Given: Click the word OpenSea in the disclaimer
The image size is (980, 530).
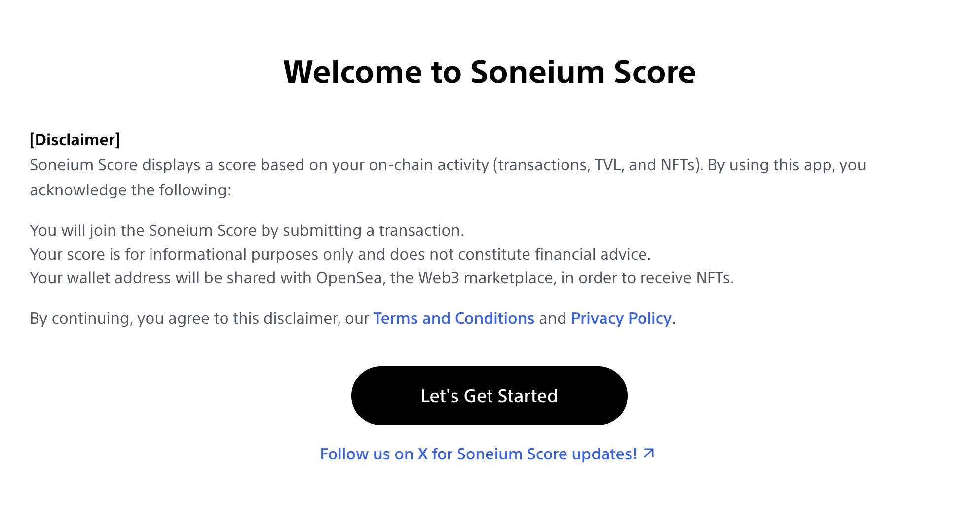Looking at the screenshot, I should pos(349,278).
